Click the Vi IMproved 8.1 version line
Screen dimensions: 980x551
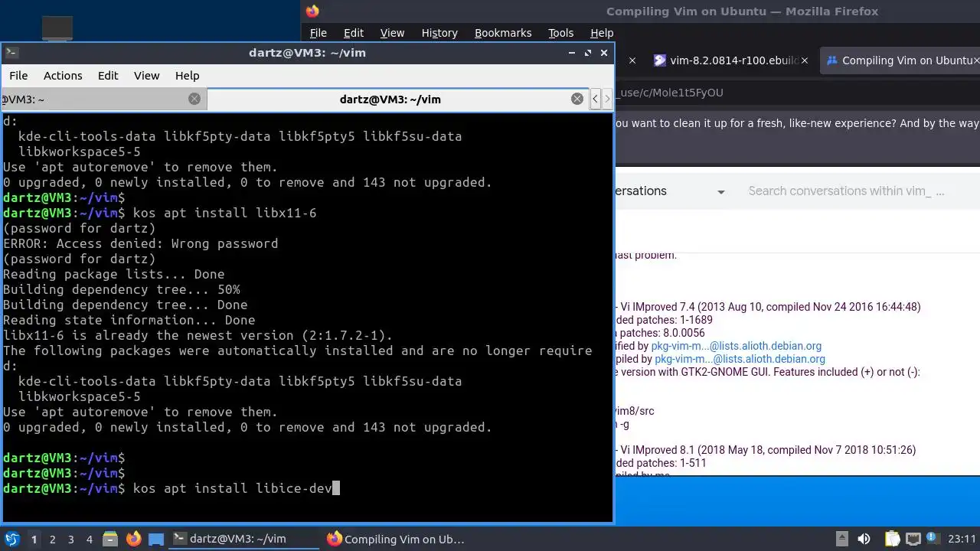point(766,450)
